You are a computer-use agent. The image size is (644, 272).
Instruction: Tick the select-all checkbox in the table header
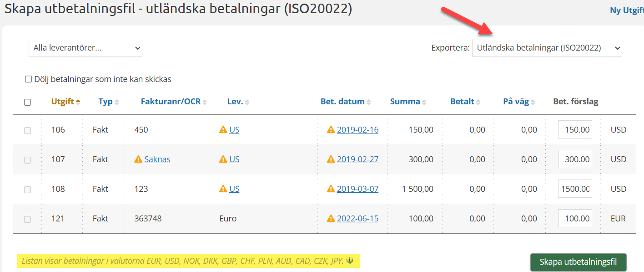pyautogui.click(x=27, y=102)
